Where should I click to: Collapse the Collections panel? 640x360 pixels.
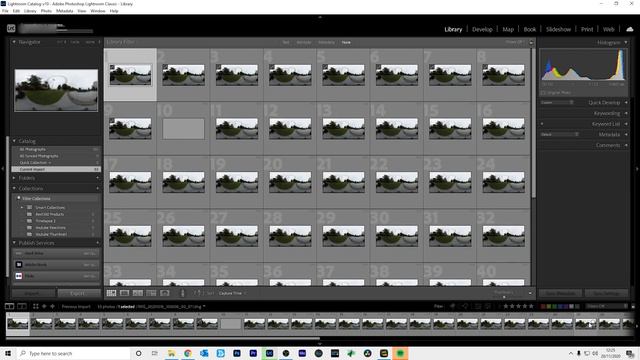click(x=14, y=189)
